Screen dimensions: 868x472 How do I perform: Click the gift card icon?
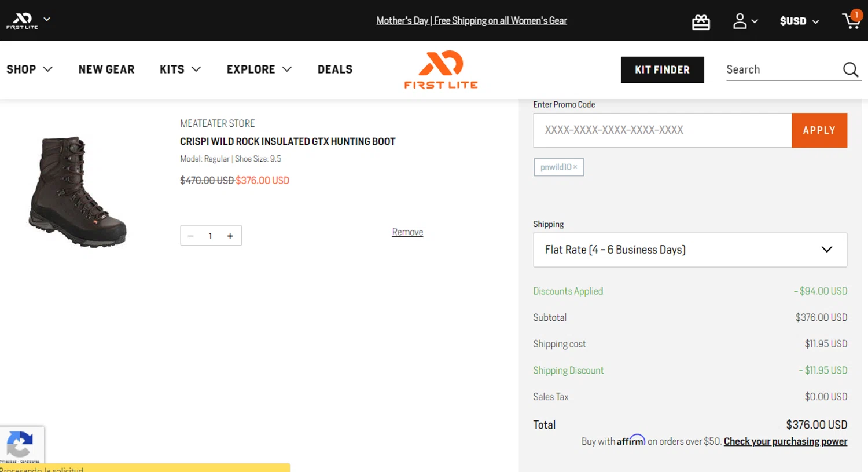click(x=701, y=22)
